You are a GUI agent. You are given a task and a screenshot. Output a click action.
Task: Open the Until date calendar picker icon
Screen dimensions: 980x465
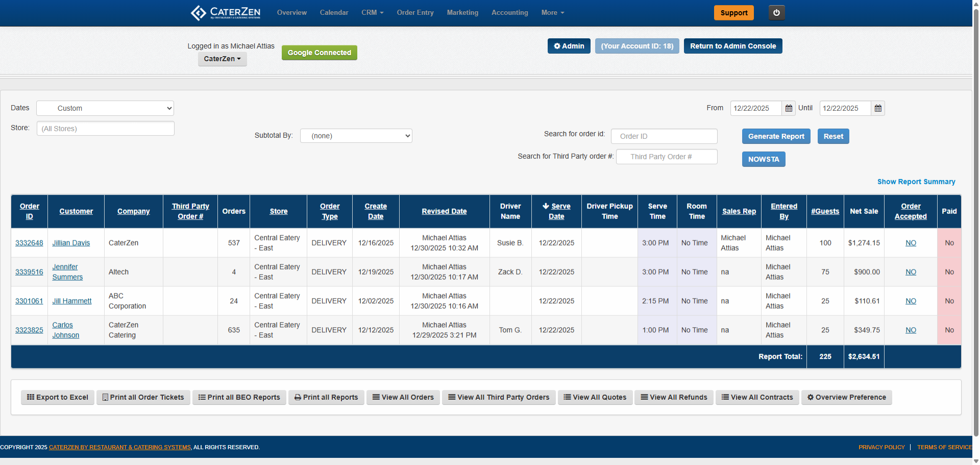pyautogui.click(x=878, y=108)
